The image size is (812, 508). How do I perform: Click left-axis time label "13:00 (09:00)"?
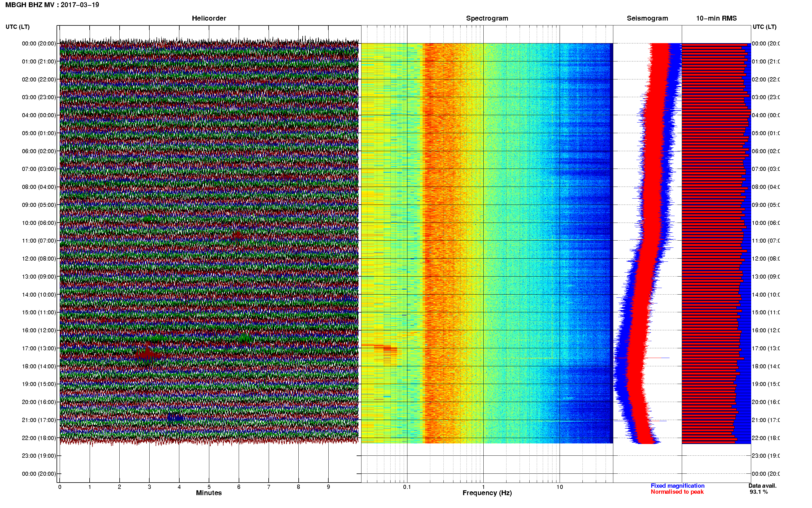(39, 277)
